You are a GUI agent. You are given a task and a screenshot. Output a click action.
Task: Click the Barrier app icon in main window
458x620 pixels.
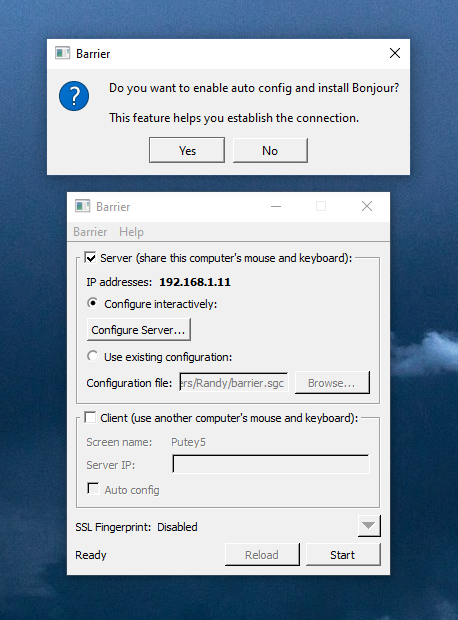coord(83,206)
